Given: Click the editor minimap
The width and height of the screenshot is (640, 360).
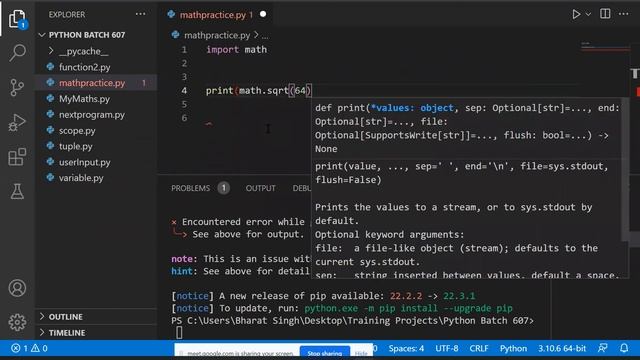Looking at the screenshot, I should point(606,46).
